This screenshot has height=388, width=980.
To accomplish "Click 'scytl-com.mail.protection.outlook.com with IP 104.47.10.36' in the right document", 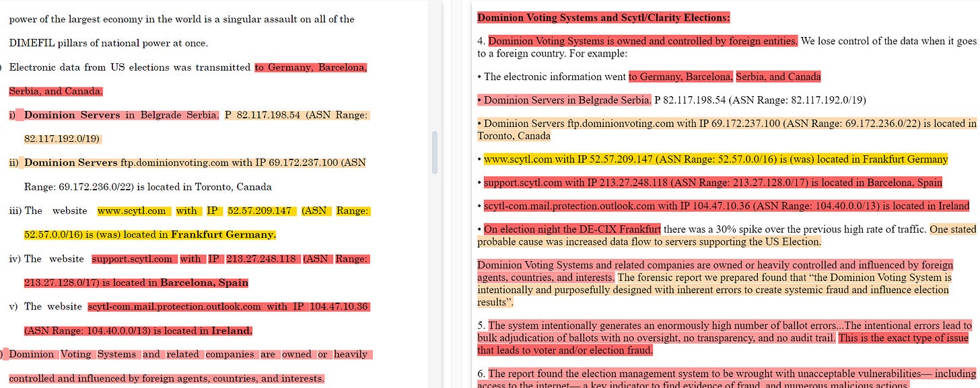I will [617, 206].
